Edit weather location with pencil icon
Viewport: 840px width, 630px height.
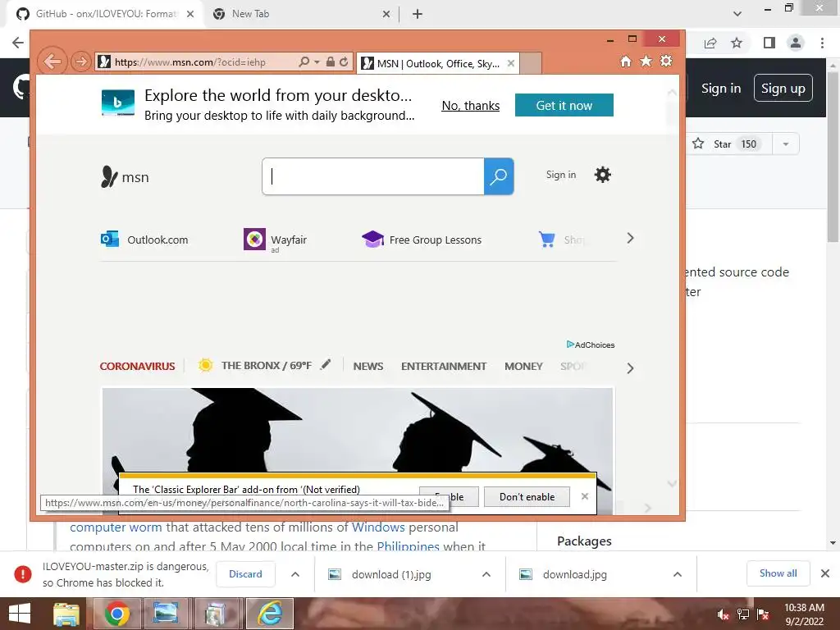[x=325, y=365]
